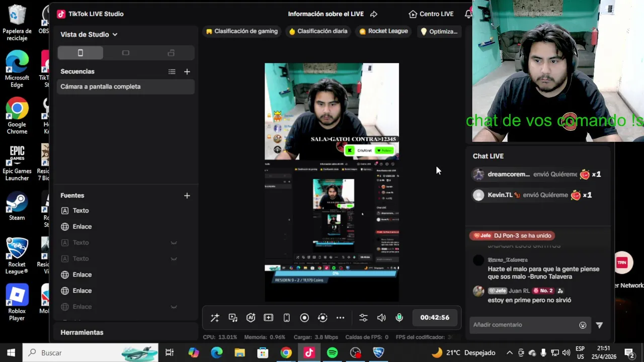Mute the speaker volume in toolbar
Image resolution: width=644 pixels, height=362 pixels.
[381, 318]
